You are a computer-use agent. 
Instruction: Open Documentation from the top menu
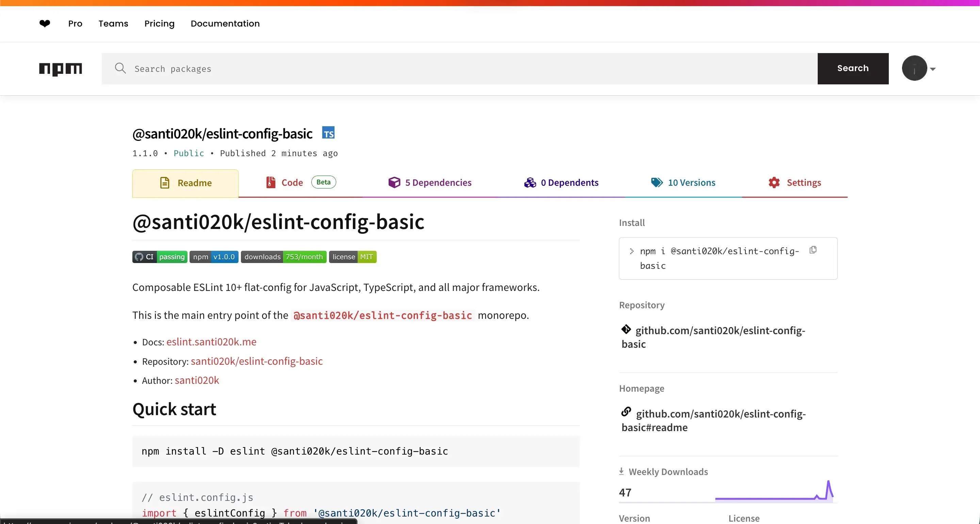(225, 23)
